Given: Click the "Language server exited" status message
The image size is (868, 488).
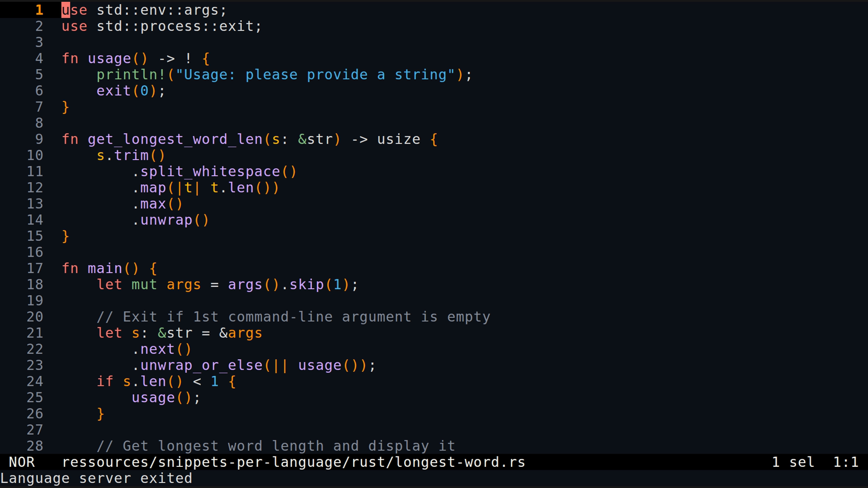Looking at the screenshot, I should 96,479.
